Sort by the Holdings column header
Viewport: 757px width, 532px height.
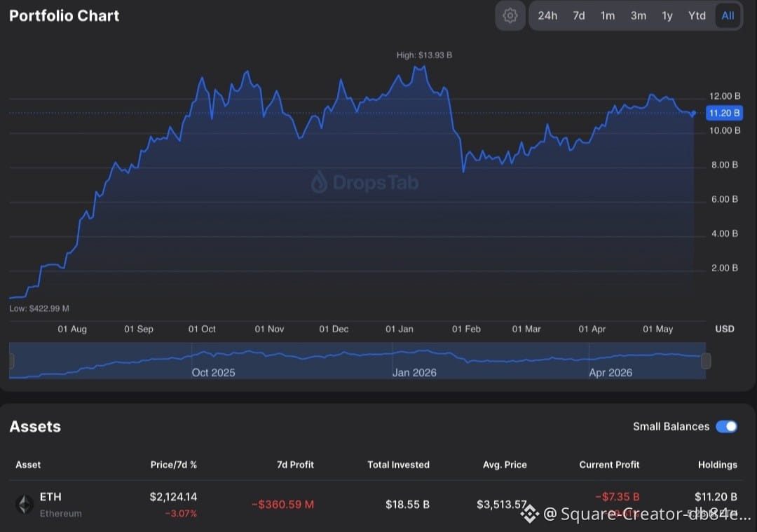(x=718, y=465)
